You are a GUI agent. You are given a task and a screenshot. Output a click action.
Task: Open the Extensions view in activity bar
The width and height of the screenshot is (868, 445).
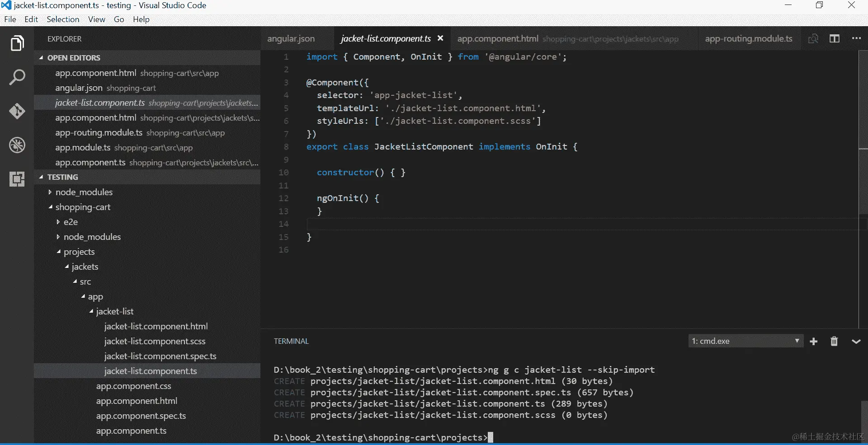tap(17, 179)
